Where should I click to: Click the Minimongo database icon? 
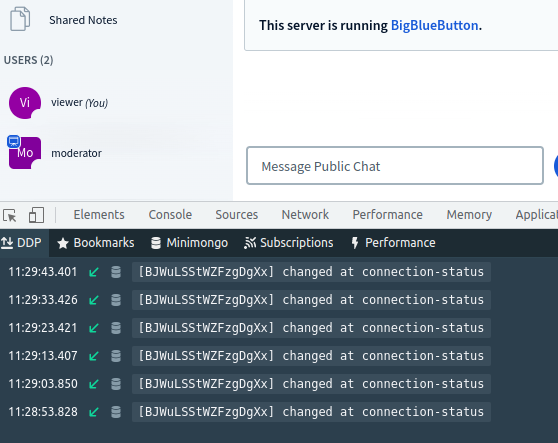pyautogui.click(x=156, y=243)
